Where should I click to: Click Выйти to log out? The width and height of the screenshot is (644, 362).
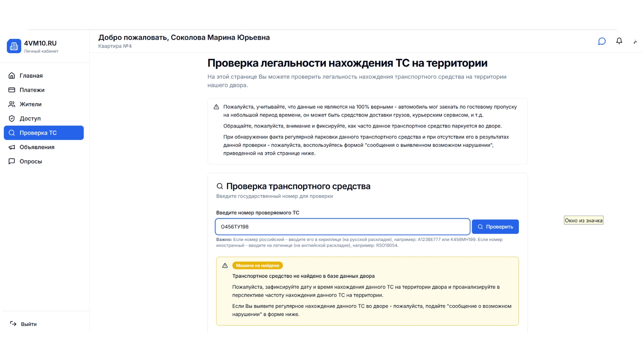pyautogui.click(x=29, y=324)
